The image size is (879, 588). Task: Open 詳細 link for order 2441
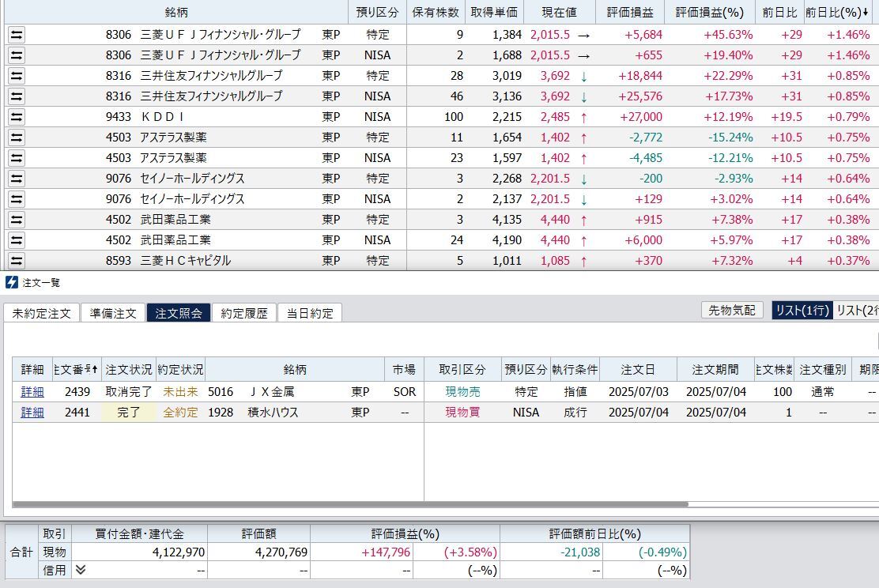point(32,413)
